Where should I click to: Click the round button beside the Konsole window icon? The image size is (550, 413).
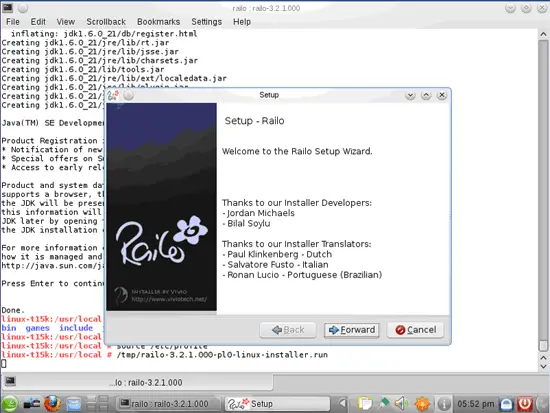point(23,8)
